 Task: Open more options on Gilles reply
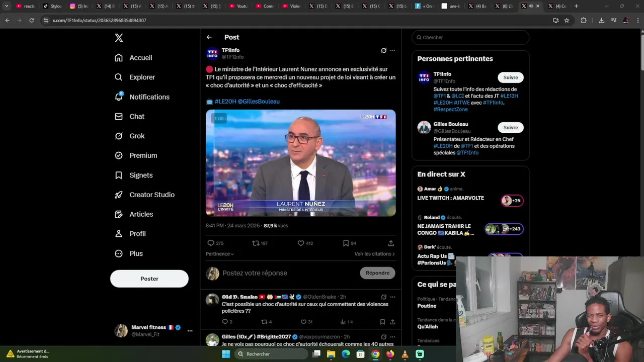point(393,337)
